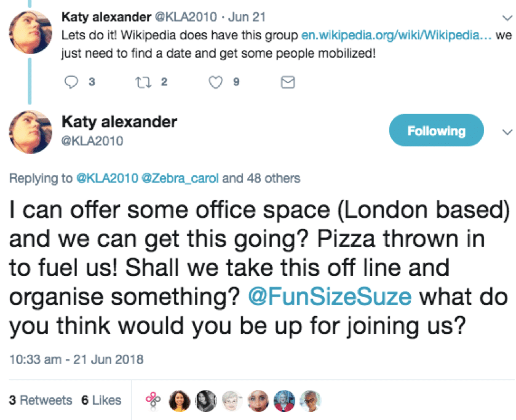Open the en.wikipedia.org link
This screenshot has width=516, height=420.
point(397,35)
